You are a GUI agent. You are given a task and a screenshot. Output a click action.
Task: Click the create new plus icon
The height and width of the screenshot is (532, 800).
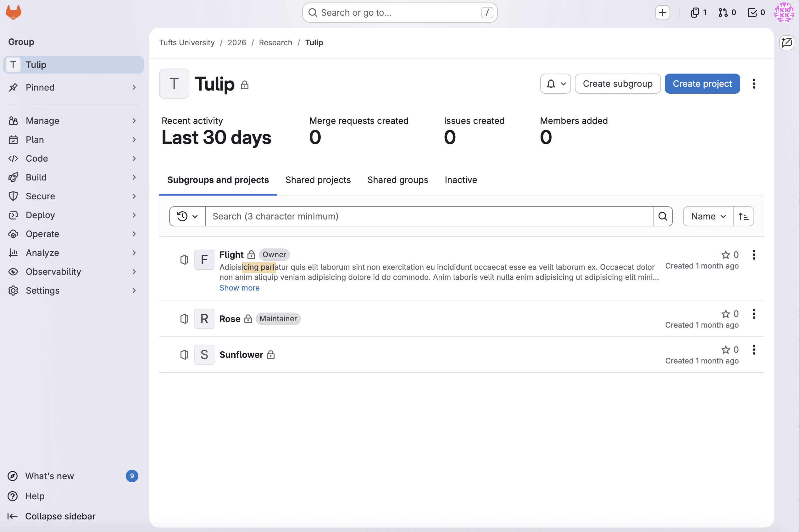662,13
